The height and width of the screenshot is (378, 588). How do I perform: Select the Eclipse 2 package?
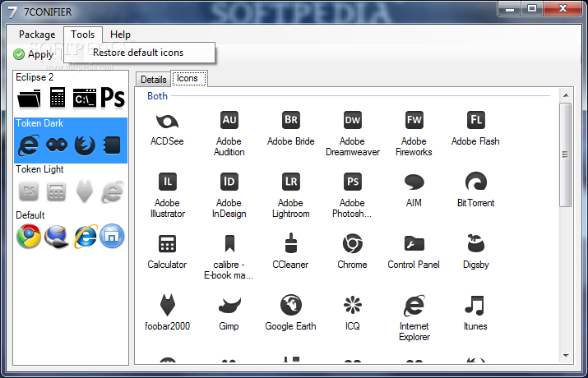(71, 94)
